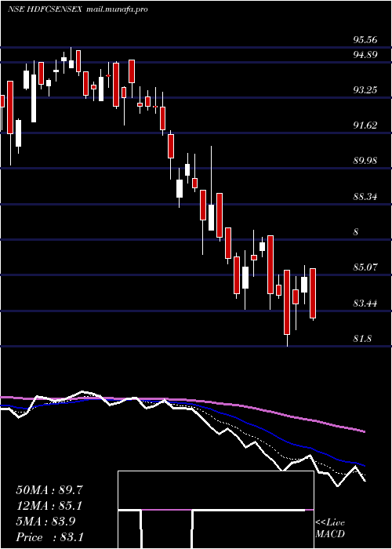Click the 83.44 price level label

pos(365,303)
